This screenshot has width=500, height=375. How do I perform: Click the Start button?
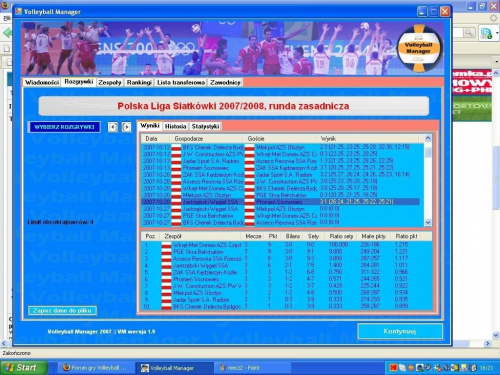pyautogui.click(x=23, y=368)
